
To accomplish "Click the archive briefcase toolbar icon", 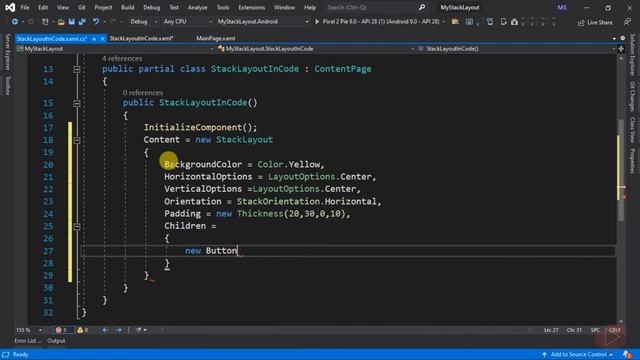I will click(514, 22).
